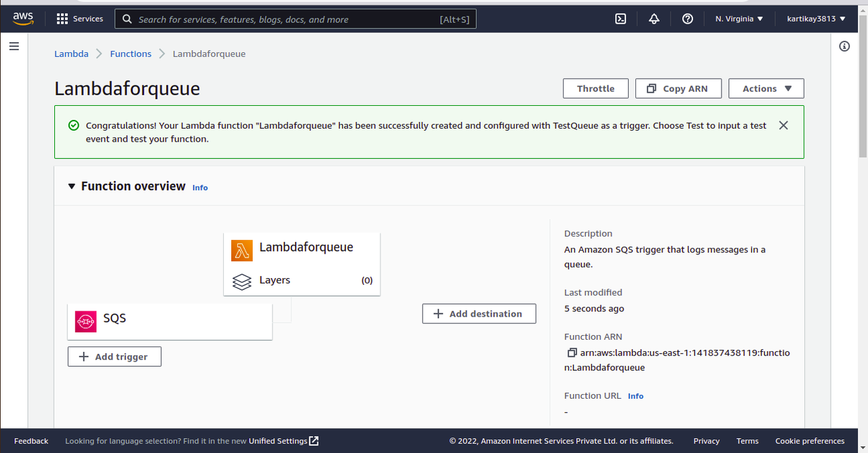This screenshot has width=868, height=453.
Task: Go to the Lambda breadcrumb link
Action: pyautogui.click(x=71, y=54)
